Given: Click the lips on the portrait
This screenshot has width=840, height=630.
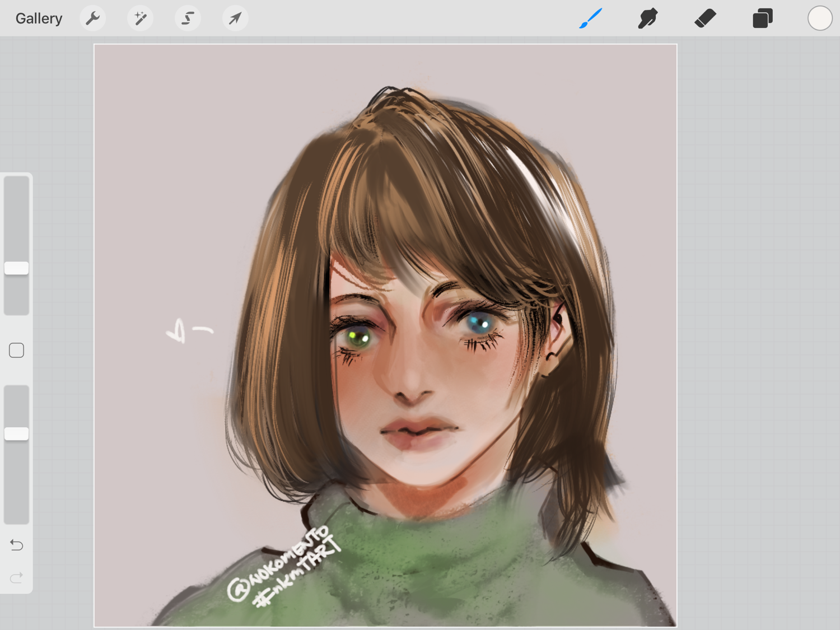Looking at the screenshot, I should click(x=418, y=430).
